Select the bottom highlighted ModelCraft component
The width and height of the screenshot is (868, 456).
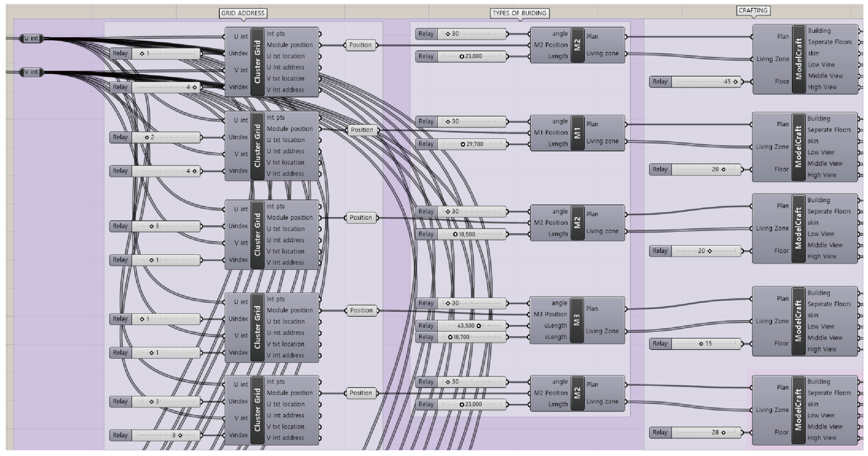798,410
